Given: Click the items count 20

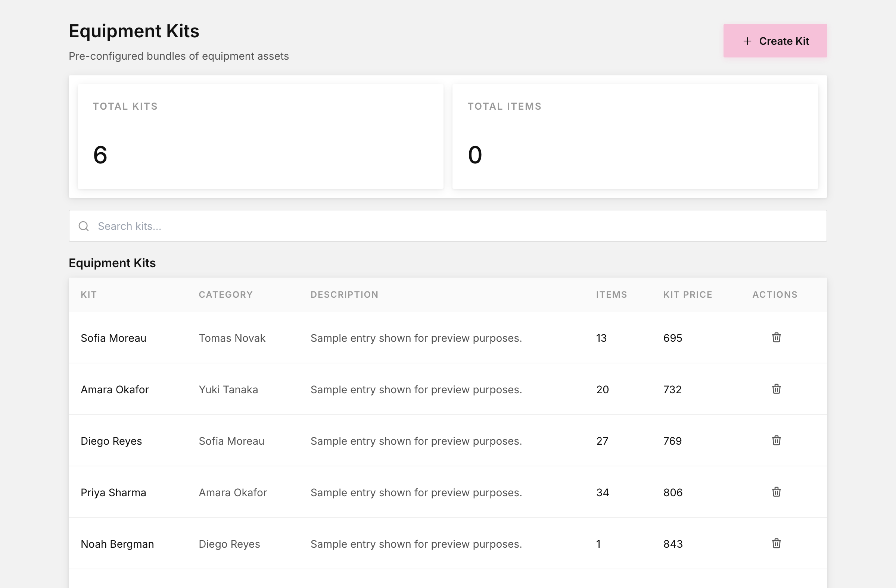Looking at the screenshot, I should 602,390.
